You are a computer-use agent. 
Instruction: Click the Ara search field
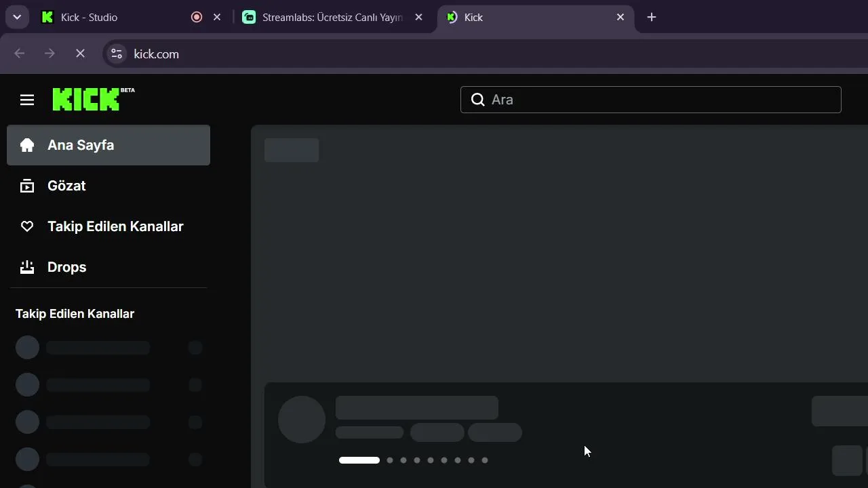(651, 100)
